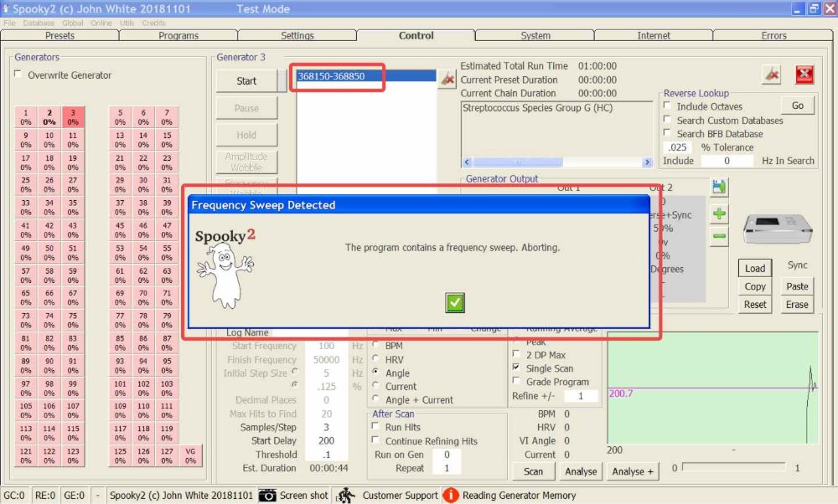This screenshot has height=504, width=838.
Task: Save generator output with the floppy disk icon
Action: click(719, 187)
